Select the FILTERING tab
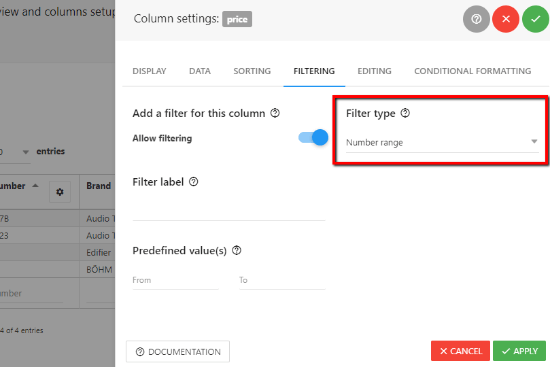 click(x=314, y=71)
